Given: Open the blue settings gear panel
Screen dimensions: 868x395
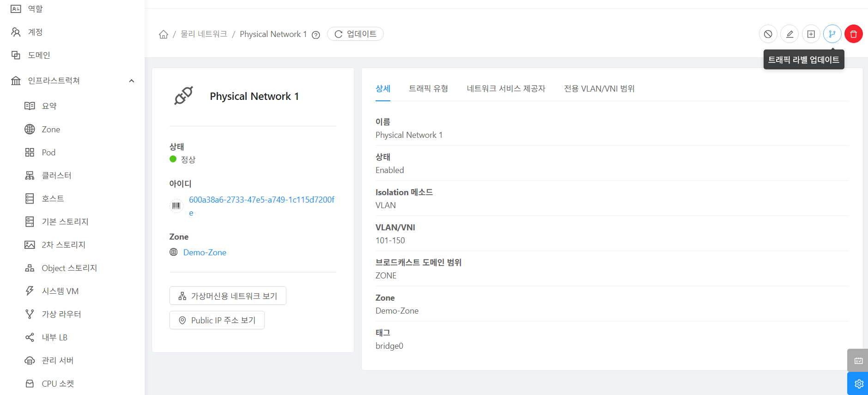Looking at the screenshot, I should pyautogui.click(x=858, y=383).
